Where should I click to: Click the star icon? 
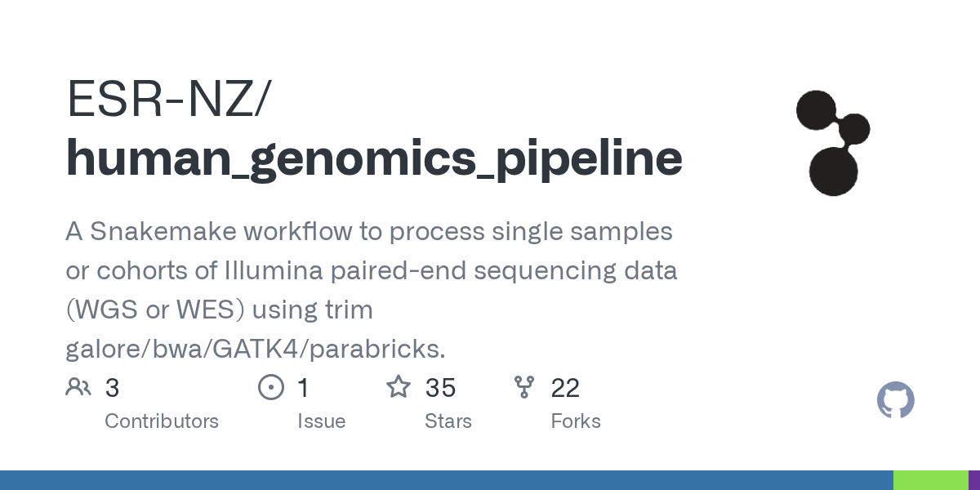click(x=398, y=386)
